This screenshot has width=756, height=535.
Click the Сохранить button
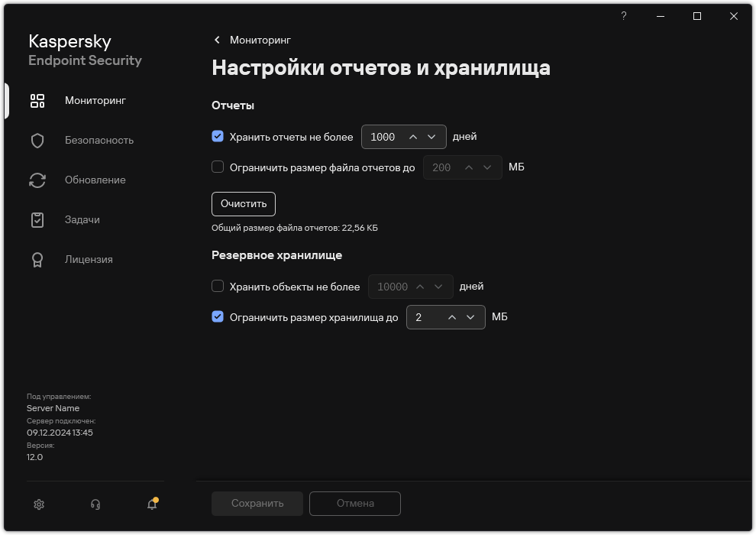tap(257, 503)
